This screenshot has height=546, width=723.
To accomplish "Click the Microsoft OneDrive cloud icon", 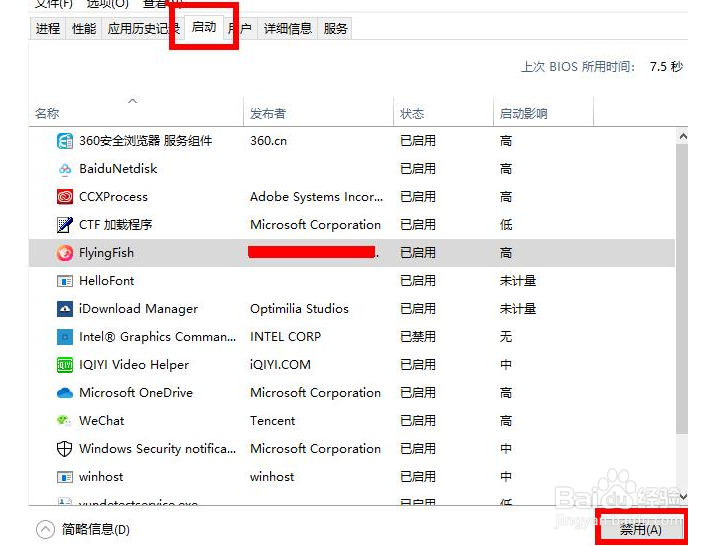I will tap(65, 393).
